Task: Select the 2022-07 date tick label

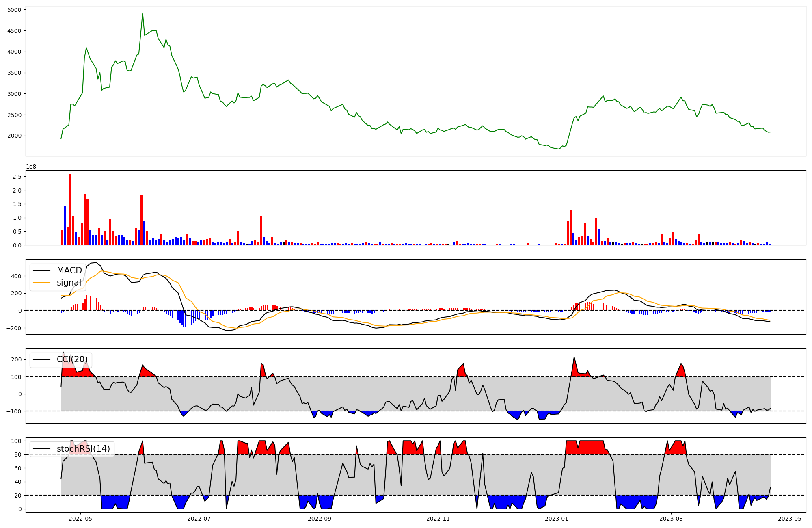Action: point(199,519)
